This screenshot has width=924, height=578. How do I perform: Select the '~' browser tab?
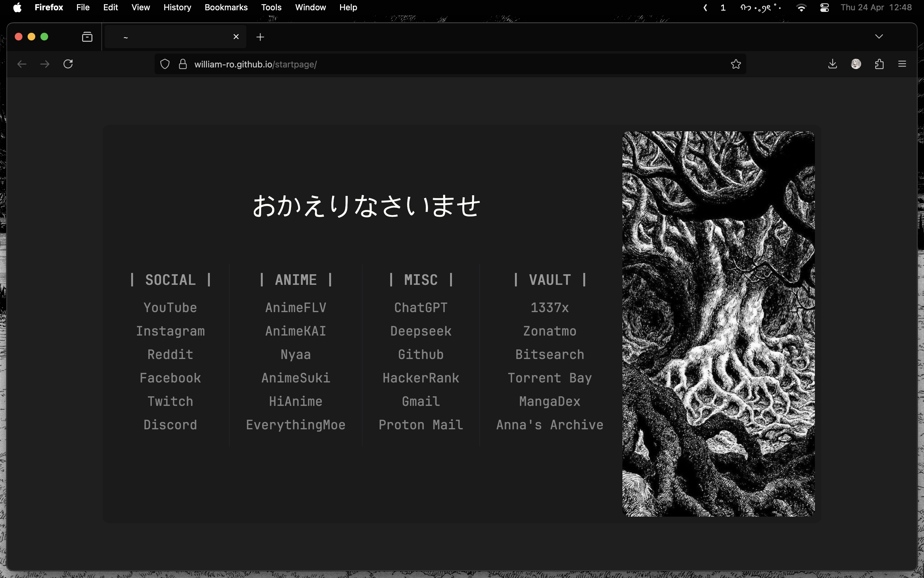pyautogui.click(x=175, y=37)
